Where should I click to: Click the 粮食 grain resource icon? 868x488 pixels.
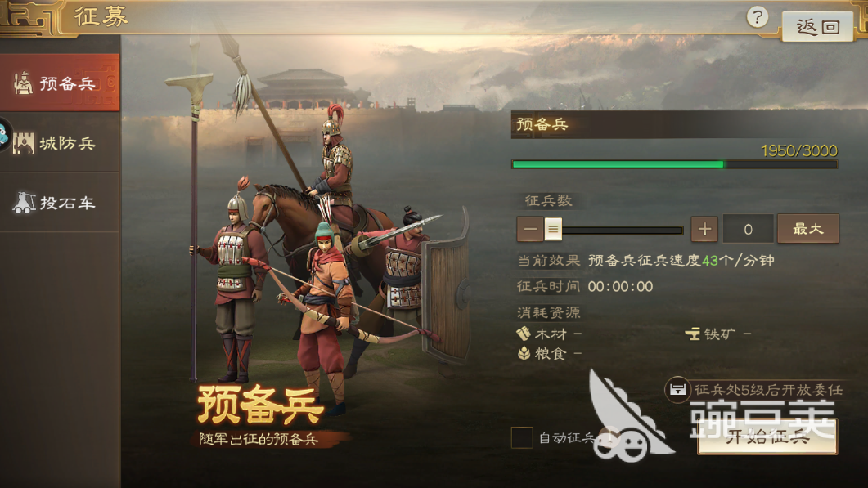(524, 353)
